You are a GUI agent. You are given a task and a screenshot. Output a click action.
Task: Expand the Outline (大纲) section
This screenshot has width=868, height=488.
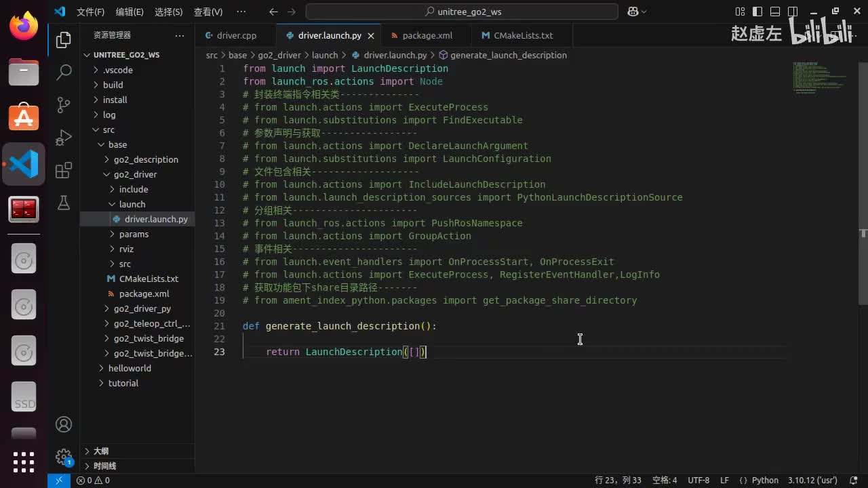click(x=137, y=451)
